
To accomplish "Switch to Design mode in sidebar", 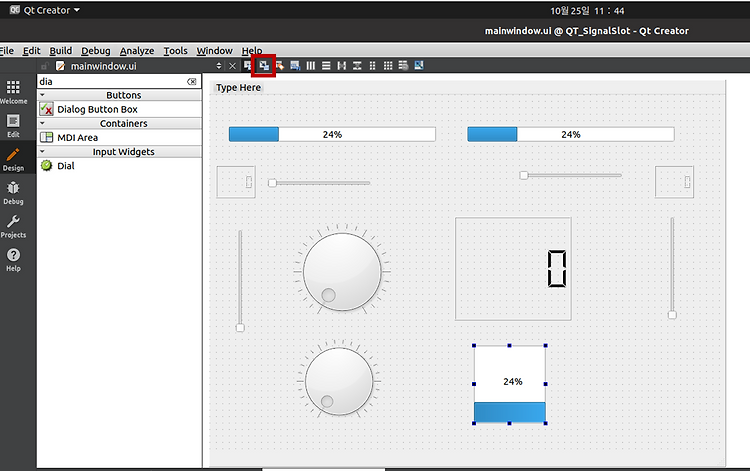I will pyautogui.click(x=13, y=159).
